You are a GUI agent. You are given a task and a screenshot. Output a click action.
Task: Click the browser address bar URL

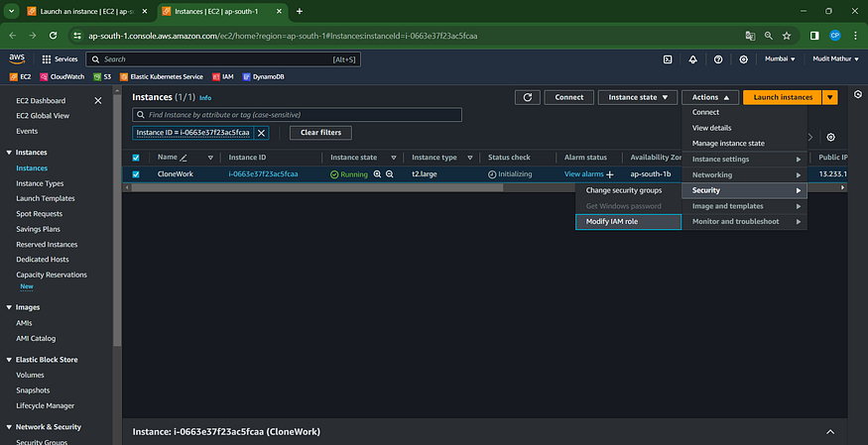pos(283,36)
